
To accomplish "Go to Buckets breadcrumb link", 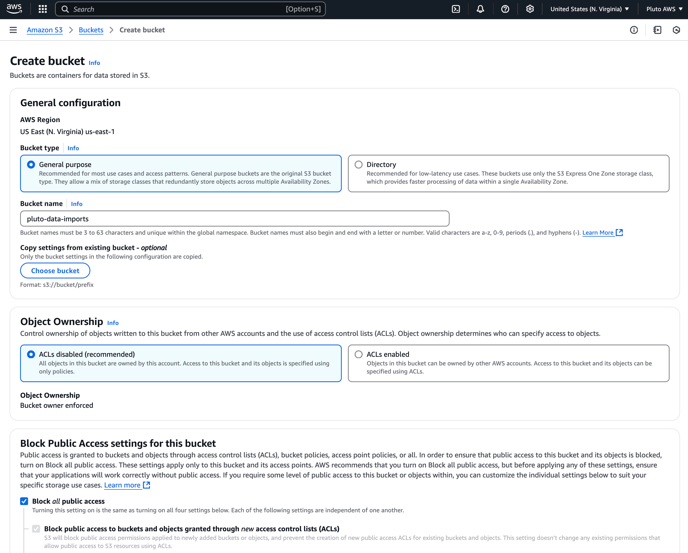I will [x=91, y=30].
